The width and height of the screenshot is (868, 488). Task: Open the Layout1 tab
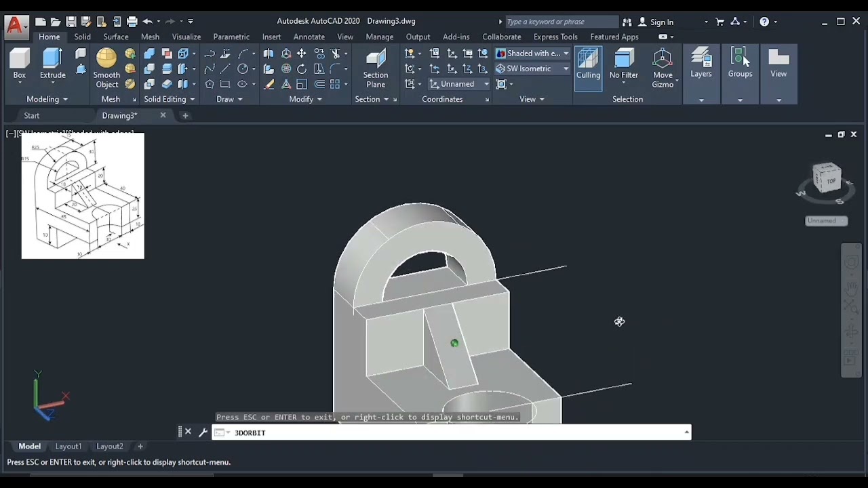[68, 447]
